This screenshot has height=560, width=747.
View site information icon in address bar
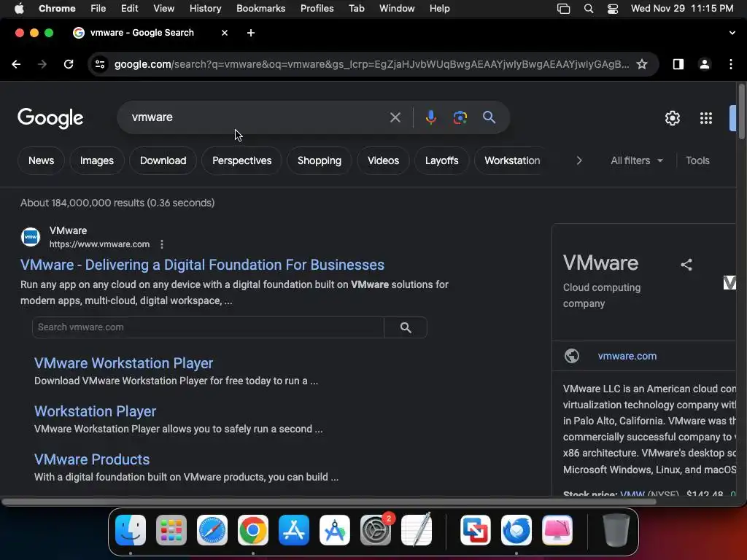pyautogui.click(x=99, y=64)
